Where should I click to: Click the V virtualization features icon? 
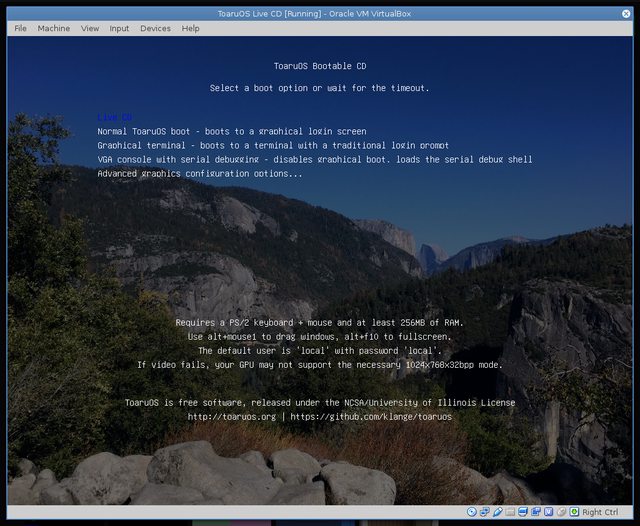coord(549,512)
